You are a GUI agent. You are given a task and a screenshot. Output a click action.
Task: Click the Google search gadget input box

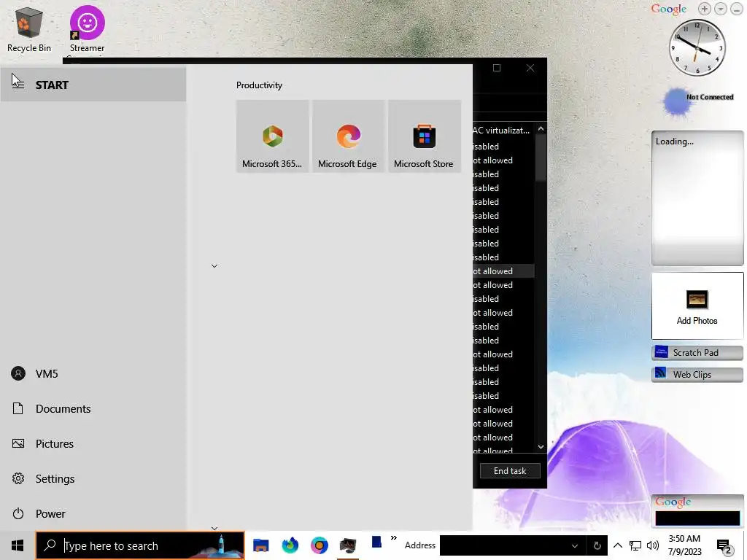tap(697, 518)
